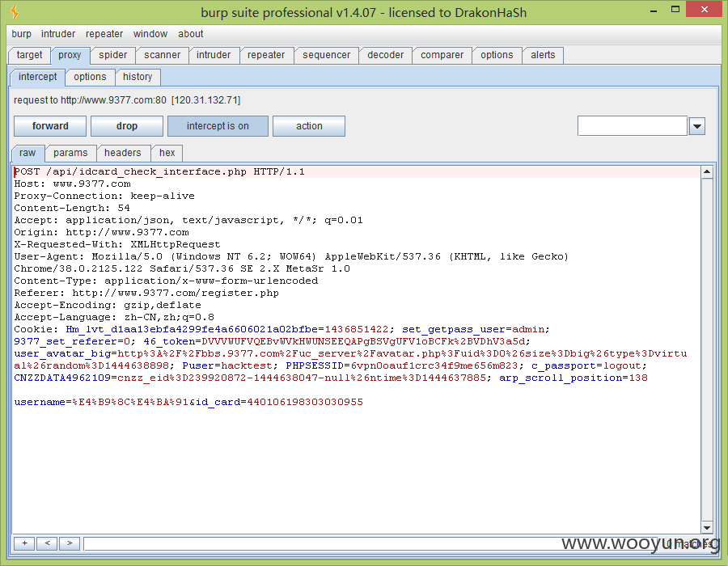Select the intercept sub-tab

click(x=37, y=77)
